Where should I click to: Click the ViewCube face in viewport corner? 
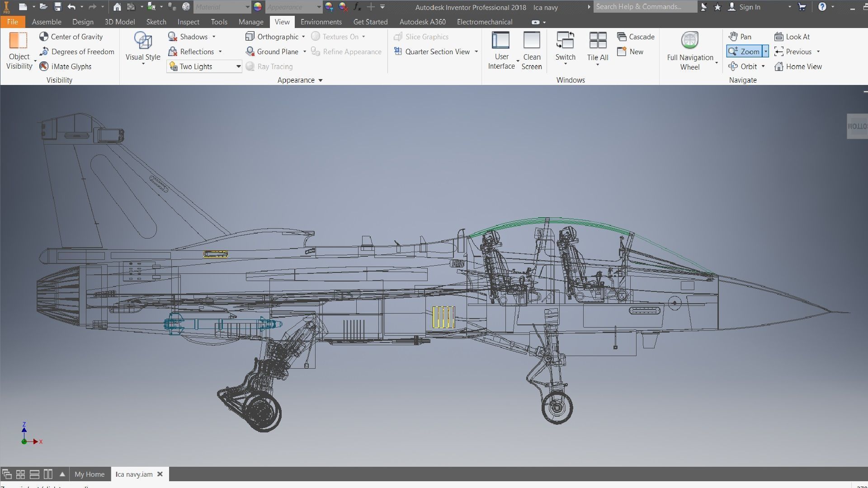(x=857, y=126)
